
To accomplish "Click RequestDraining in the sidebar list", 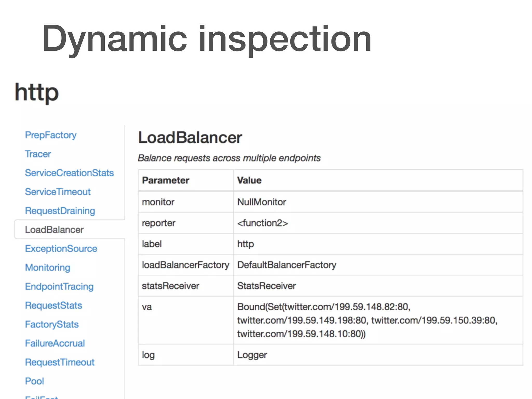I will click(60, 211).
